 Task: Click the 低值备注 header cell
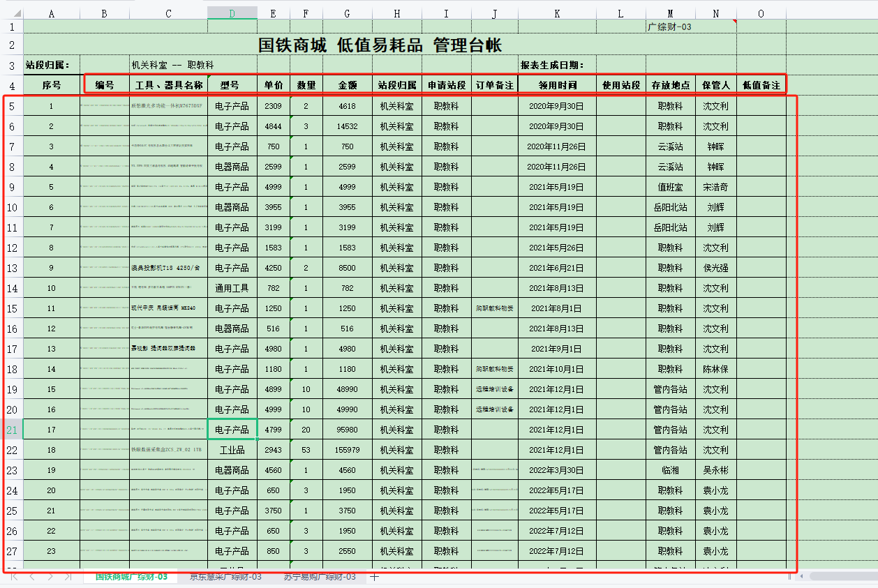pyautogui.click(x=761, y=85)
